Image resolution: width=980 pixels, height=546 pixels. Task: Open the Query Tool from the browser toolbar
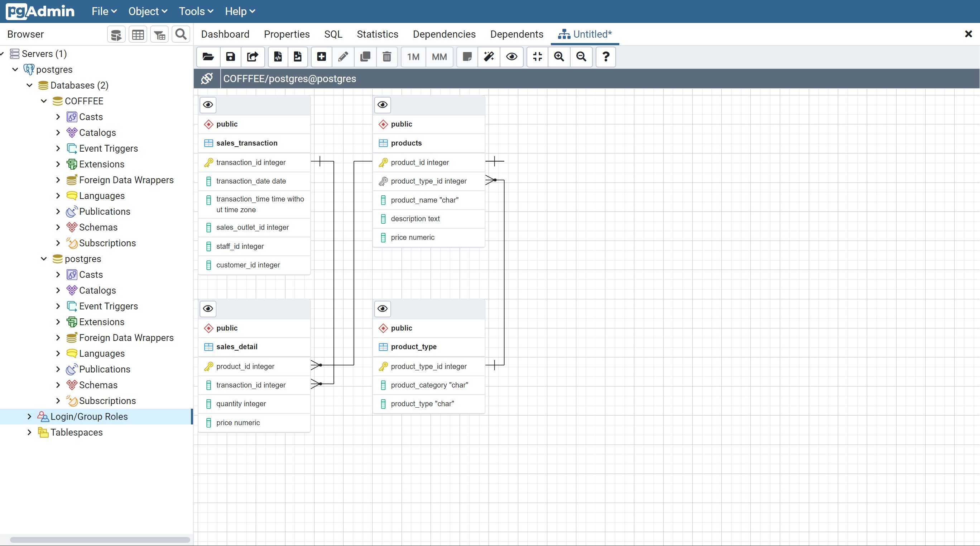pyautogui.click(x=116, y=34)
